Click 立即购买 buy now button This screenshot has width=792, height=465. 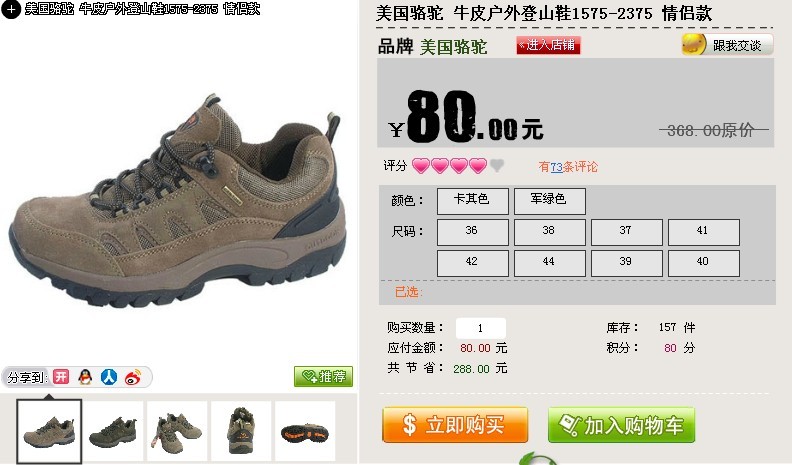tap(455, 425)
